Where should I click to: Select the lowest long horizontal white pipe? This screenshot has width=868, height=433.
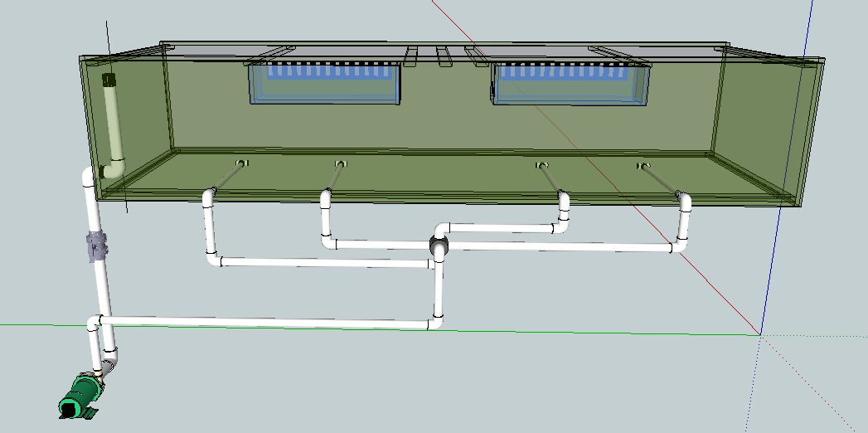point(264,322)
